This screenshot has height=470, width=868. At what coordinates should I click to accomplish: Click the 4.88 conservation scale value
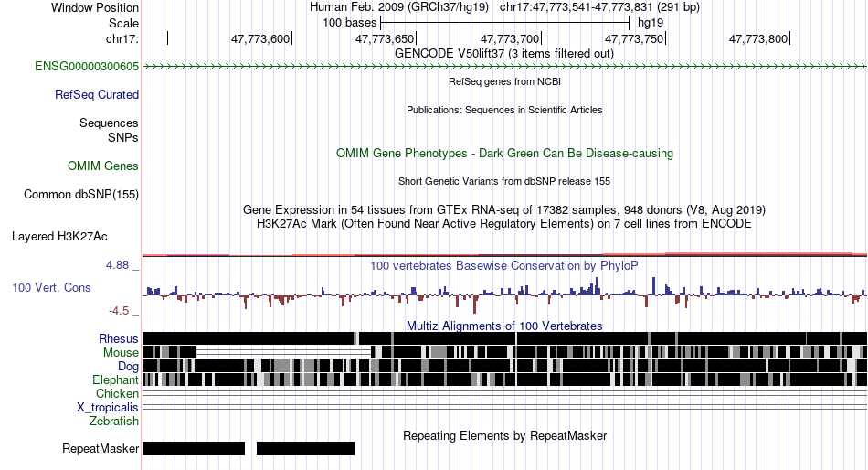[117, 265]
